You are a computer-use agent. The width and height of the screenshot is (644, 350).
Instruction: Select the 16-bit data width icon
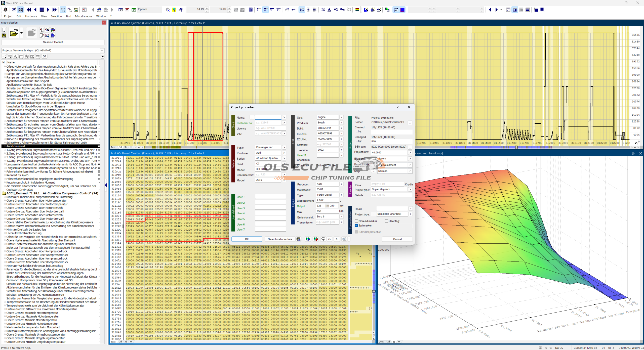(265, 10)
